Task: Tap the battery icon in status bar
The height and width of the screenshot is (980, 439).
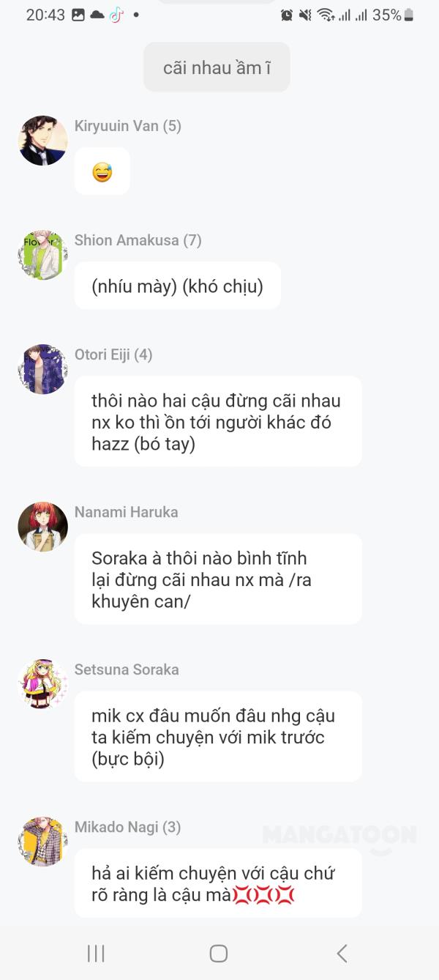Action: tap(409, 15)
